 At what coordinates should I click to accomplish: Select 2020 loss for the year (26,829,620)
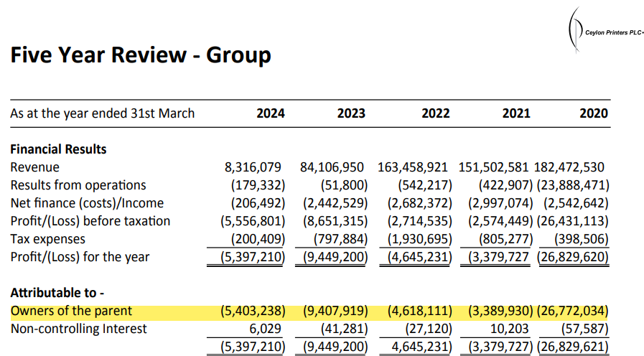[573, 257]
